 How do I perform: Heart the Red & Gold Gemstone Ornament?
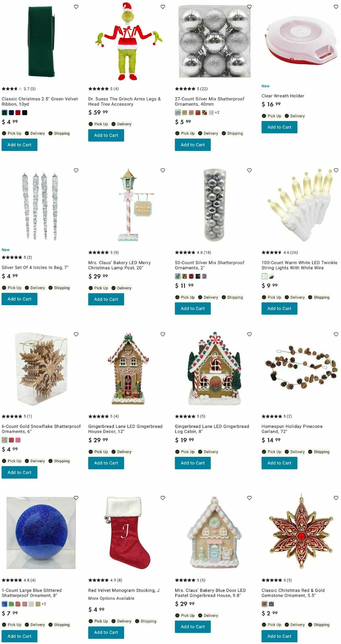tap(336, 498)
